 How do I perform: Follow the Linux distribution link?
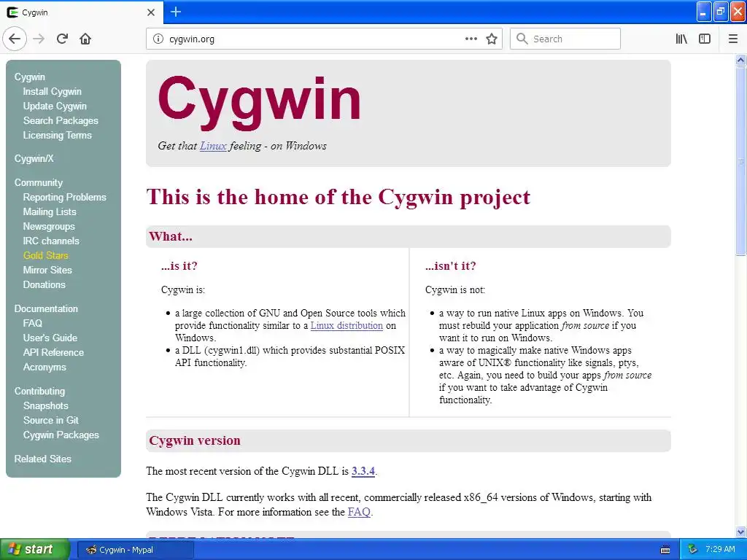[x=347, y=326]
